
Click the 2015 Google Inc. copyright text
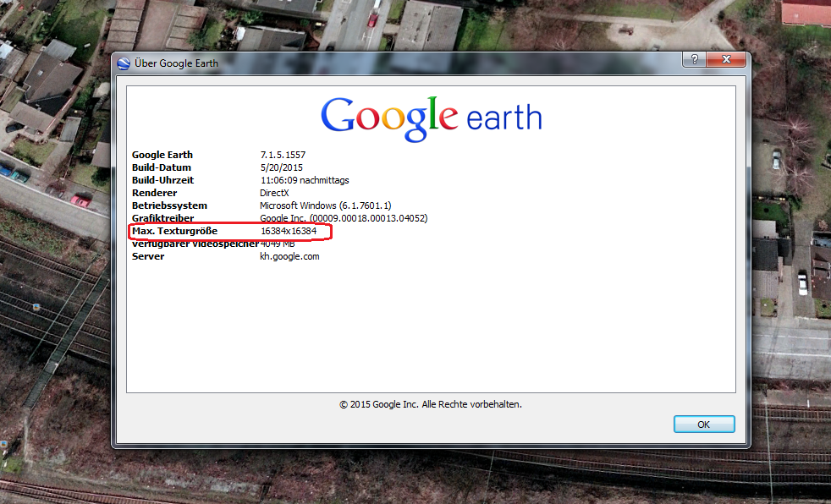(x=431, y=404)
